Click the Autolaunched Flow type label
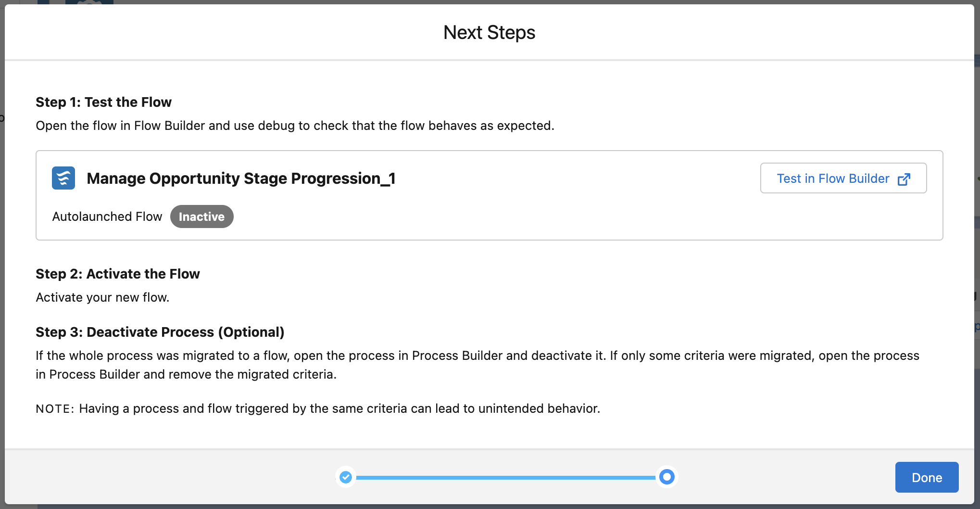The height and width of the screenshot is (509, 980). point(107,216)
